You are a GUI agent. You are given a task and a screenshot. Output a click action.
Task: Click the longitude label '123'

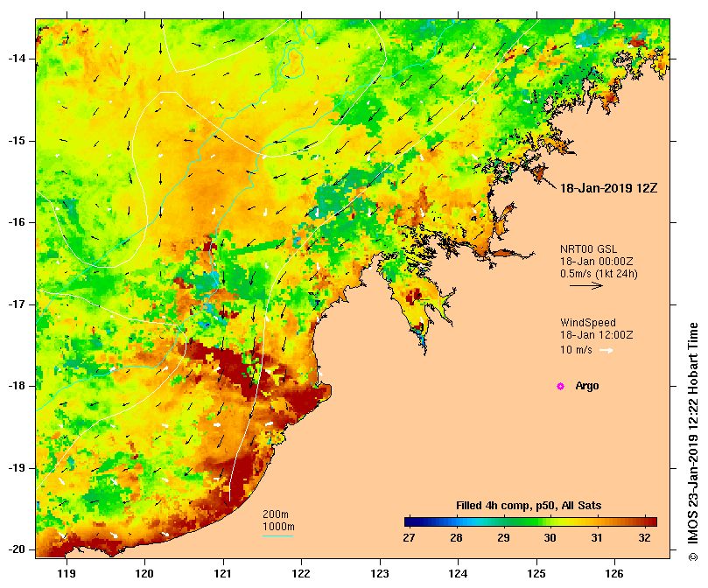(x=380, y=574)
